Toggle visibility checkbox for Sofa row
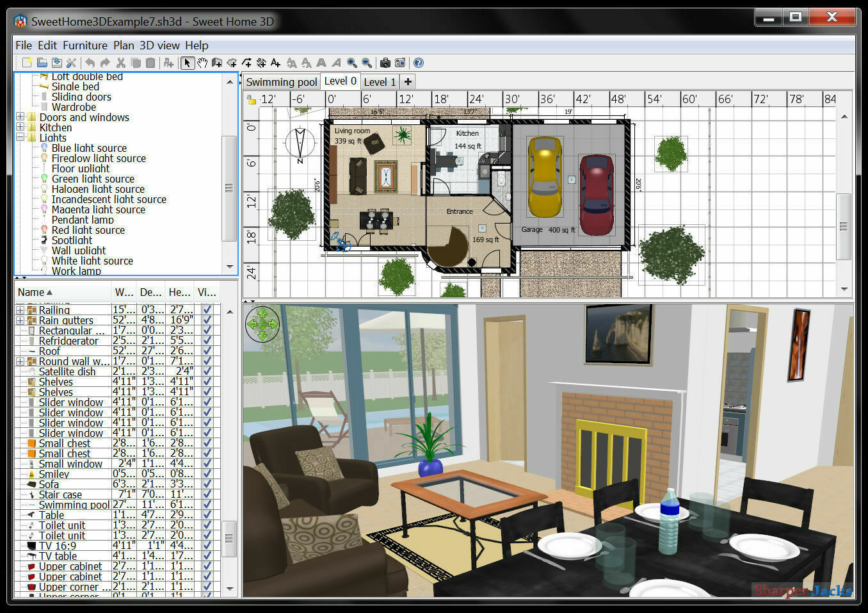This screenshot has height=613, width=868. (207, 484)
